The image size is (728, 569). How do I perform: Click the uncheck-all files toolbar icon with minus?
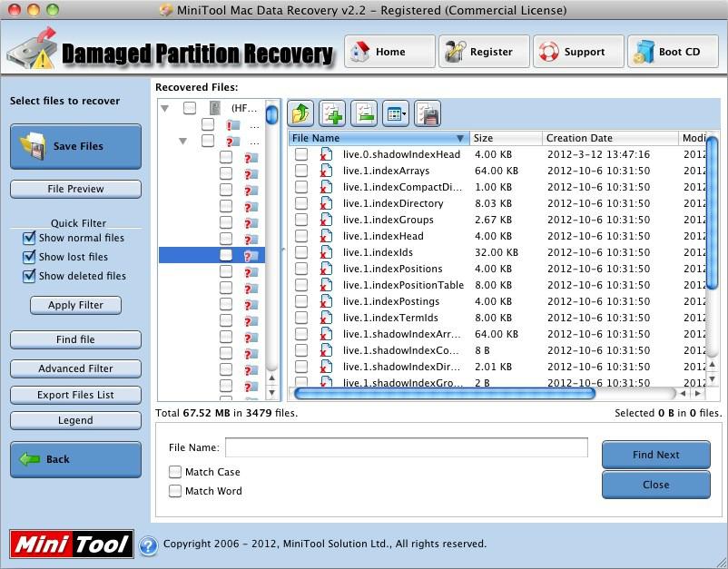tap(364, 113)
